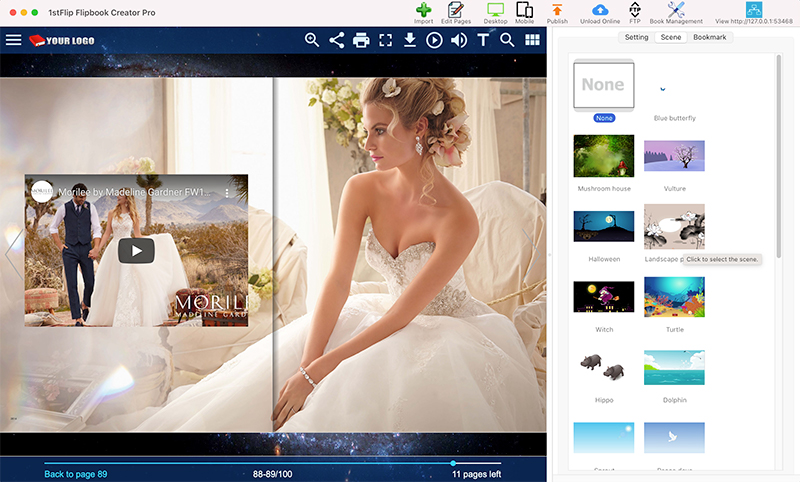This screenshot has height=482, width=800.
Task: Switch to the Bookmark tab
Action: 709,37
